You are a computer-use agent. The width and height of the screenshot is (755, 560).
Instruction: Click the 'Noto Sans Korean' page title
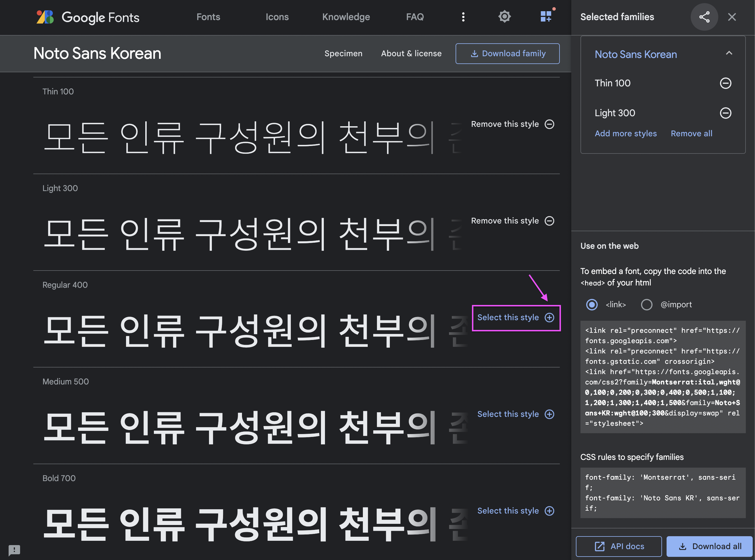click(x=97, y=53)
